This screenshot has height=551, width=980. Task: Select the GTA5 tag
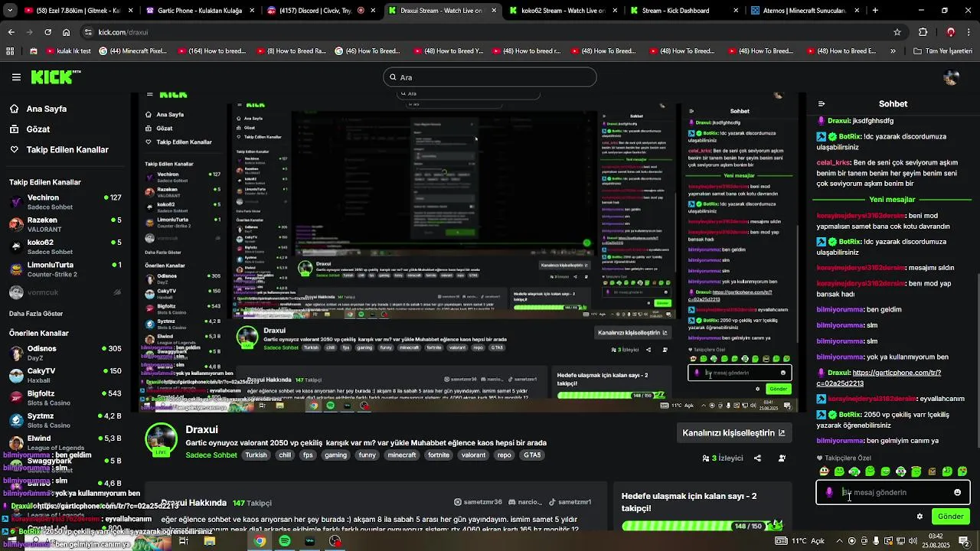pyautogui.click(x=531, y=455)
